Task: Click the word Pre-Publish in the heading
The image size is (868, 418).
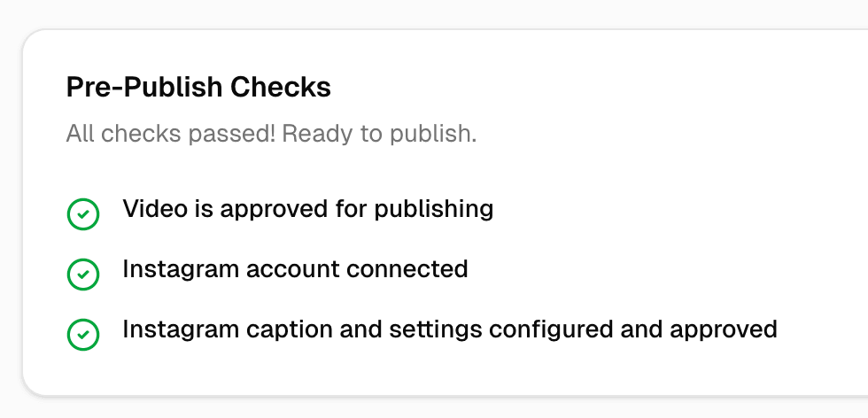Action: tap(144, 87)
